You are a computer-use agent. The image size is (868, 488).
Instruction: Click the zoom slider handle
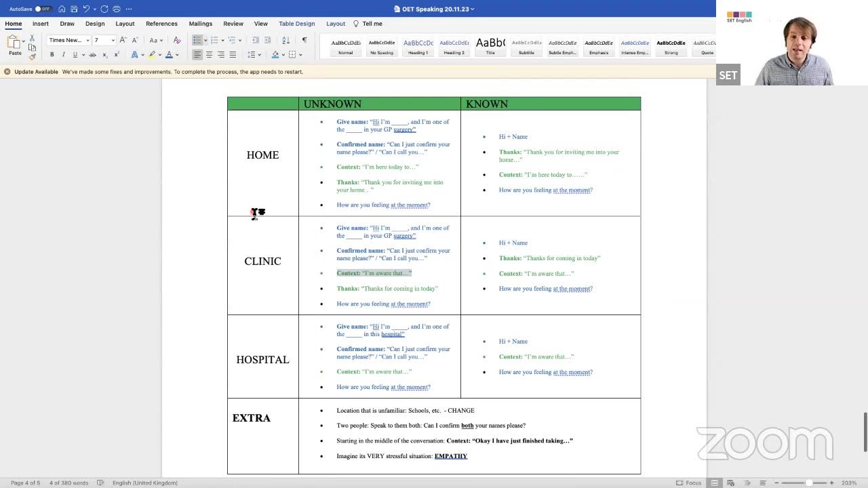pos(808,483)
